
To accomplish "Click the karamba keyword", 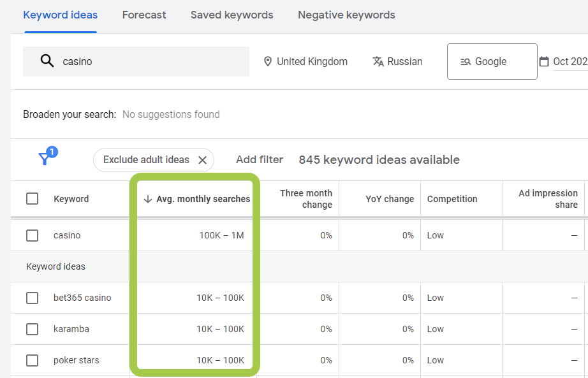I will coord(71,329).
